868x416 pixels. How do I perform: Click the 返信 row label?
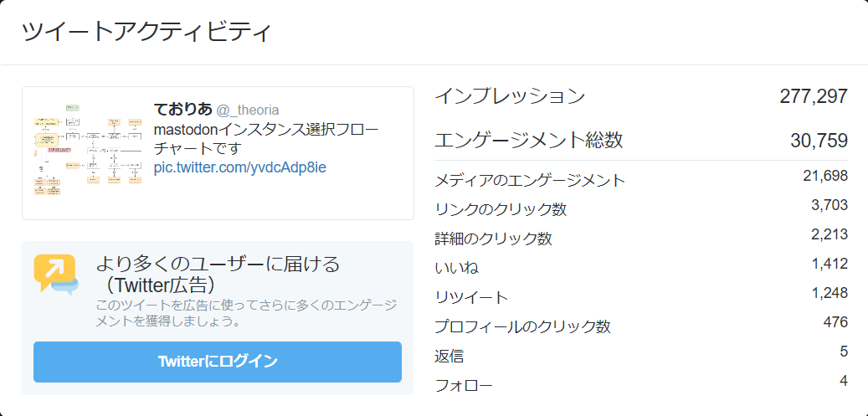(449, 357)
